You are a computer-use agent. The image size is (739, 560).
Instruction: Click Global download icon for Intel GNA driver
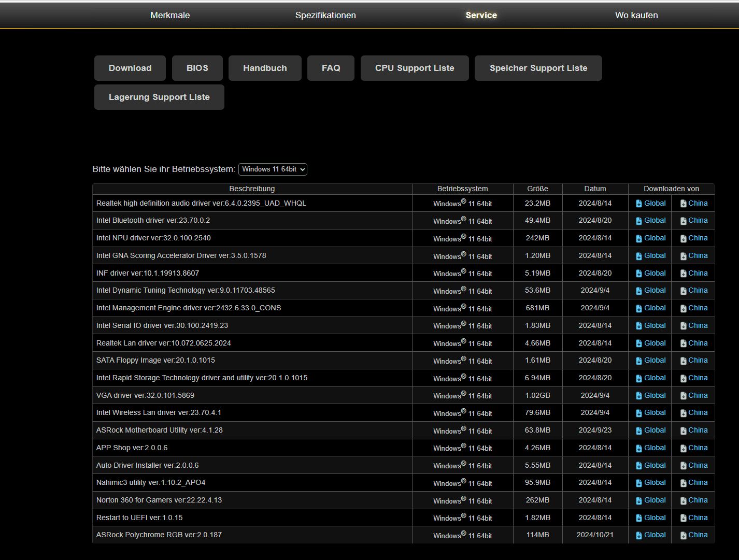[x=639, y=256]
